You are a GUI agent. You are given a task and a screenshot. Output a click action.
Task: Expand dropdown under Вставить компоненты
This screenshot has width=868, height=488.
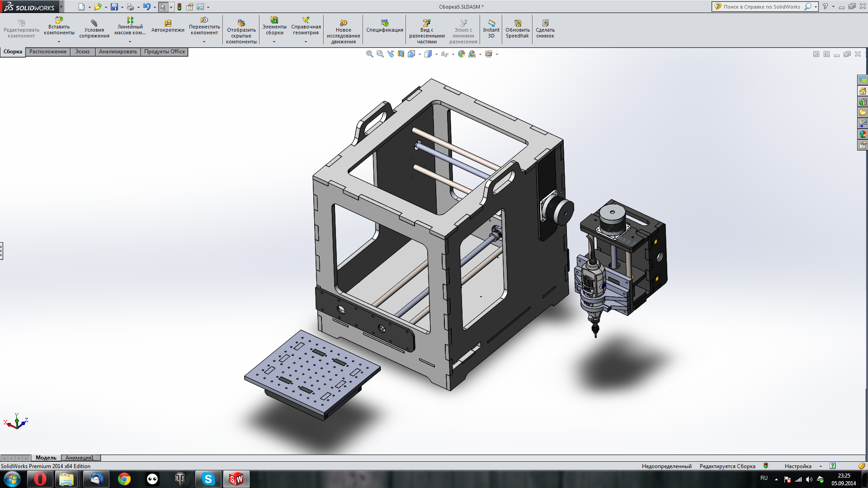59,42
